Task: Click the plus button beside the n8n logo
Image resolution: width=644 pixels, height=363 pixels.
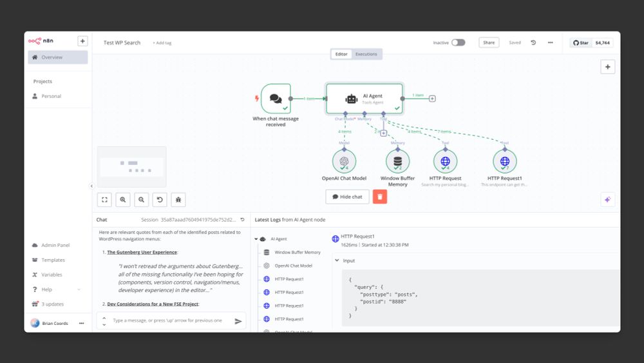Action: click(82, 41)
